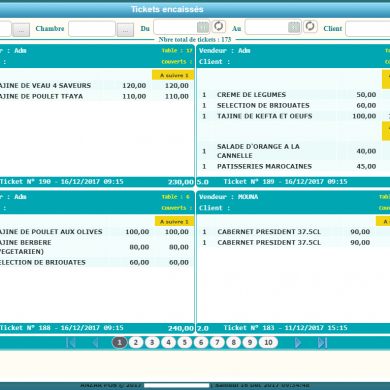Select page 2 of tickets
The height and width of the screenshot is (390, 390).
pyautogui.click(x=136, y=342)
